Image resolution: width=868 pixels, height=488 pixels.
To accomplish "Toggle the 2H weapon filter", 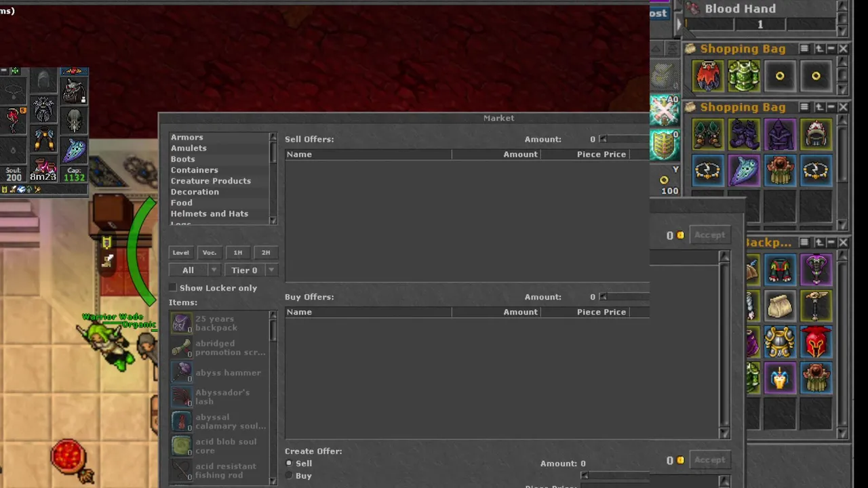I will click(266, 252).
